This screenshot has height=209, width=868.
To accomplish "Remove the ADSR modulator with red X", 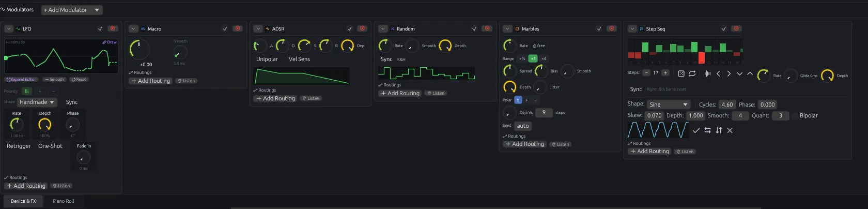I will point(362,28).
